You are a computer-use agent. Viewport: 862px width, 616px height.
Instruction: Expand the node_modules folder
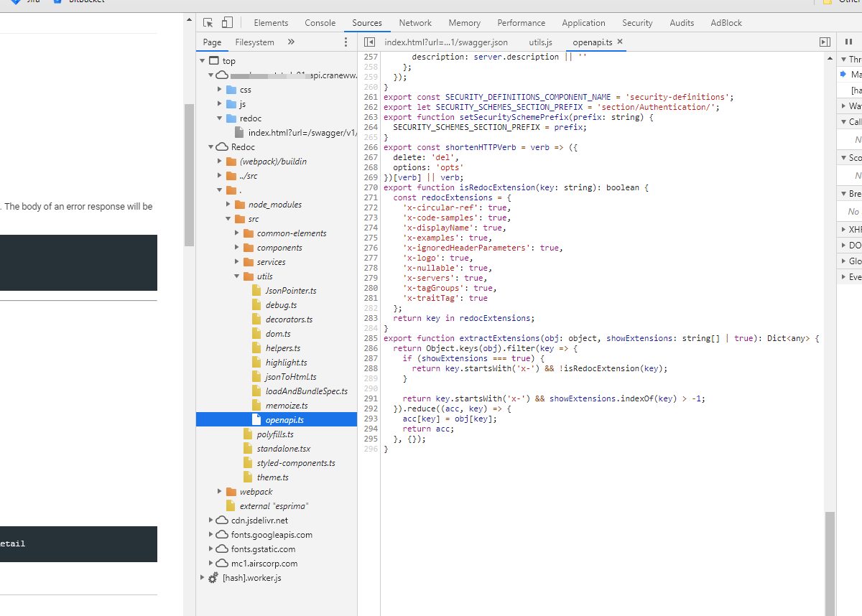click(228, 204)
